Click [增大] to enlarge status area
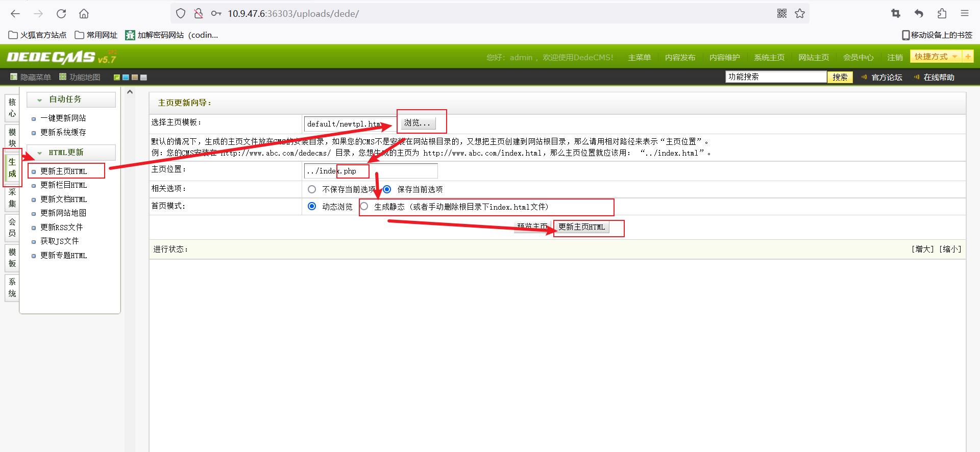The image size is (980, 452). pos(922,249)
